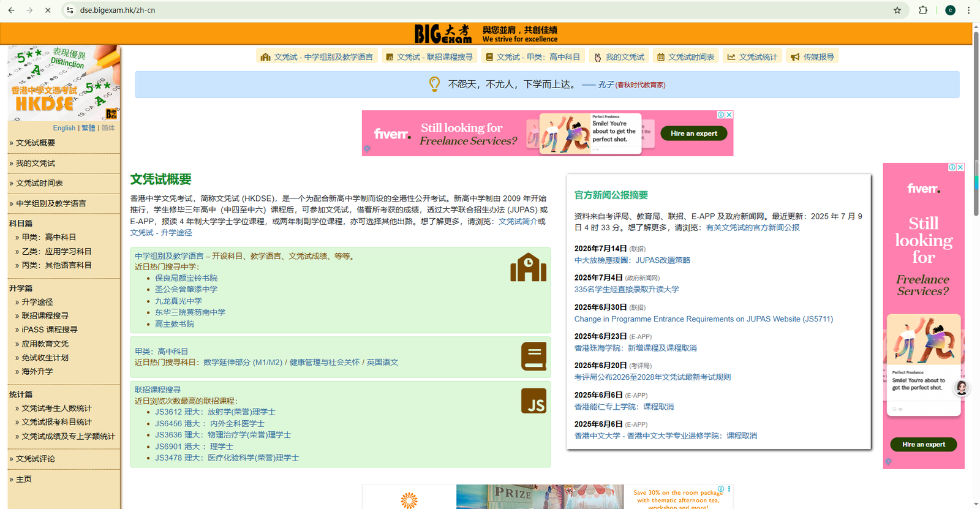Open the Chrome profile avatar

click(950, 10)
